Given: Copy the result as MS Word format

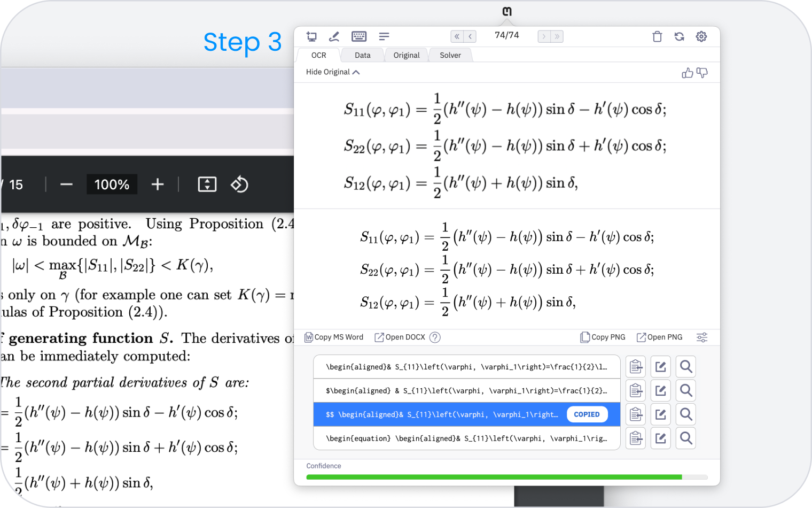Looking at the screenshot, I should [x=334, y=337].
